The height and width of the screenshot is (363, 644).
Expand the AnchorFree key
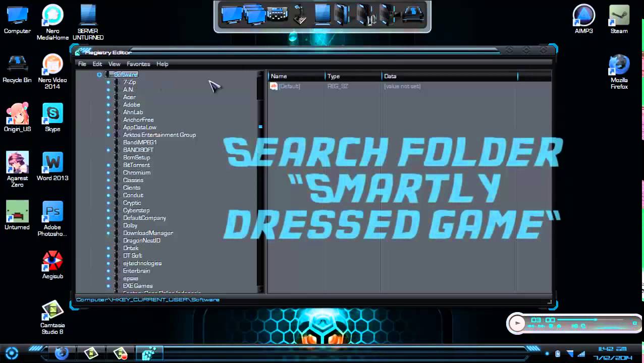tap(108, 120)
